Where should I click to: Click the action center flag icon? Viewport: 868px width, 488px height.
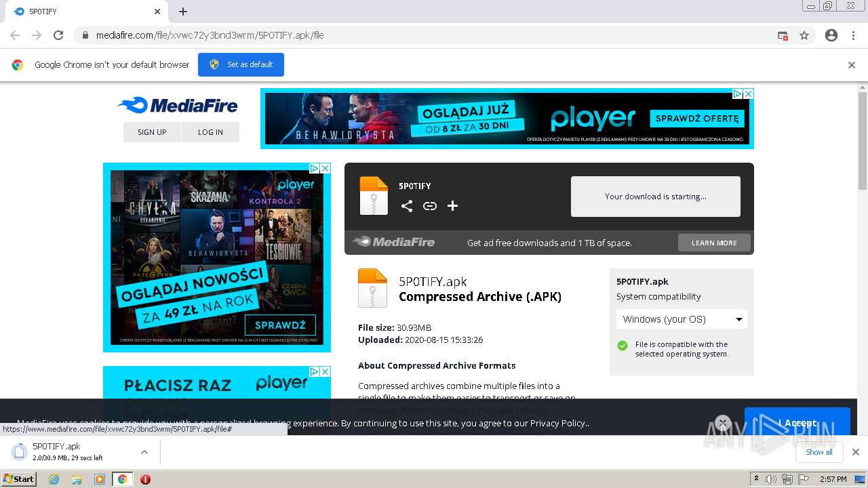click(804, 479)
